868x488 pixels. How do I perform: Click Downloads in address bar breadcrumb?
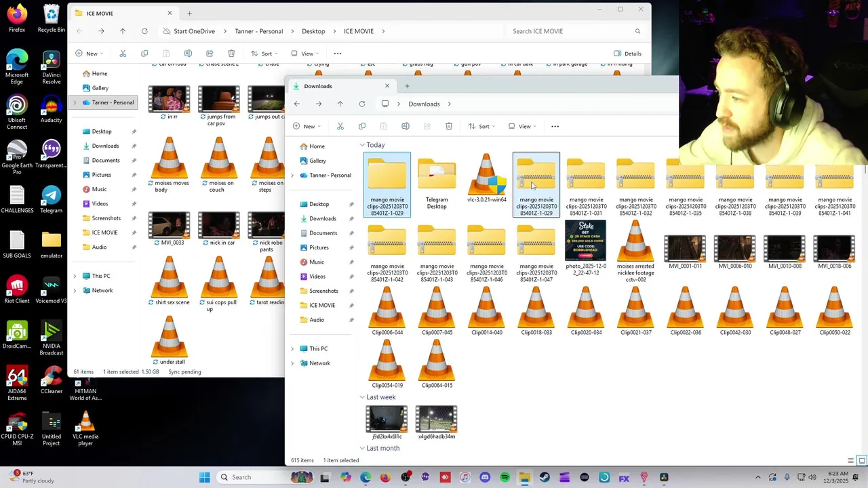[424, 104]
